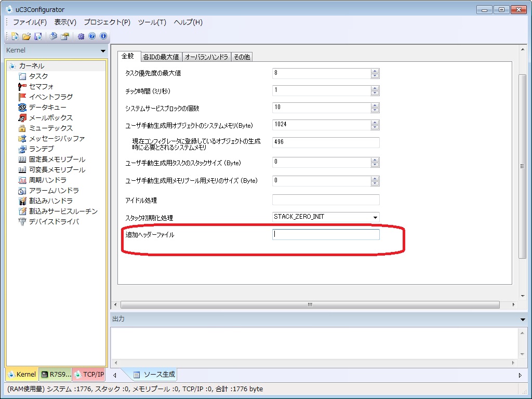Click the Save project toolbar icon

coord(38,36)
